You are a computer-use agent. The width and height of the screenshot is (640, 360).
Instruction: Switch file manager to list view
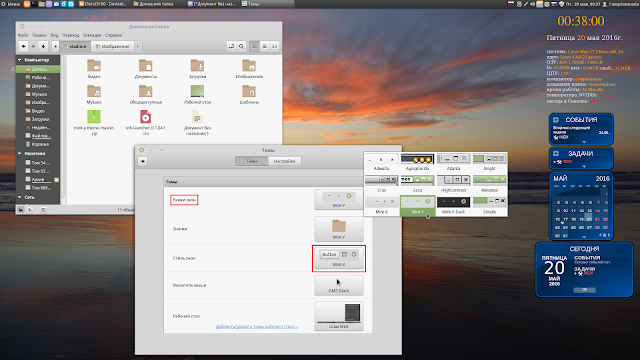(264, 47)
